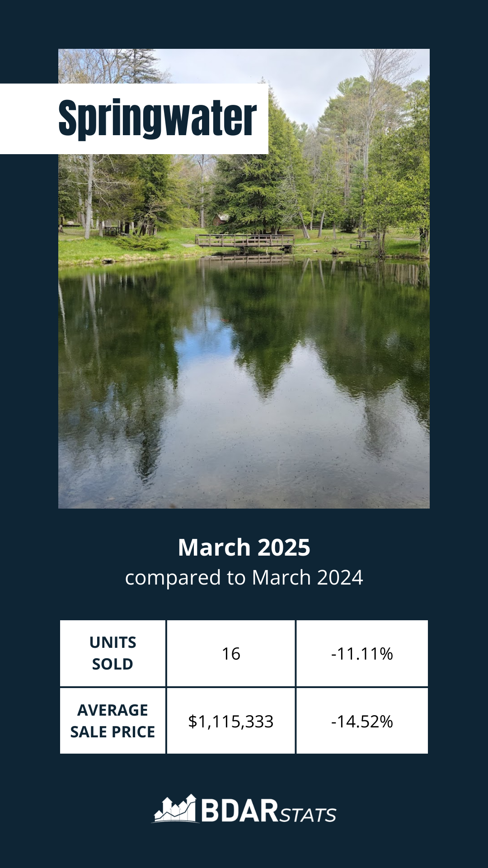The height and width of the screenshot is (868, 488).
Task: Select the Springwater title banner
Action: point(134,119)
